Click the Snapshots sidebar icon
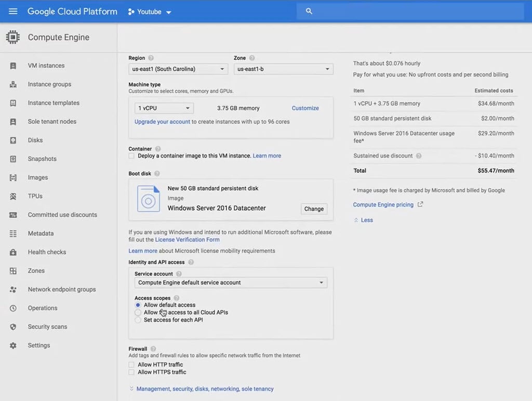Image resolution: width=532 pixels, height=401 pixels. point(13,159)
